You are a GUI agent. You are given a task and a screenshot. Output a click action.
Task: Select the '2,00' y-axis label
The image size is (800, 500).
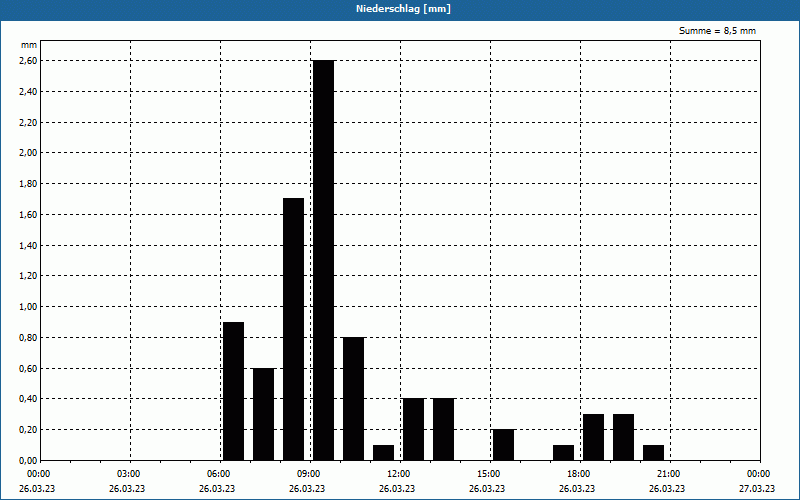(x=29, y=153)
